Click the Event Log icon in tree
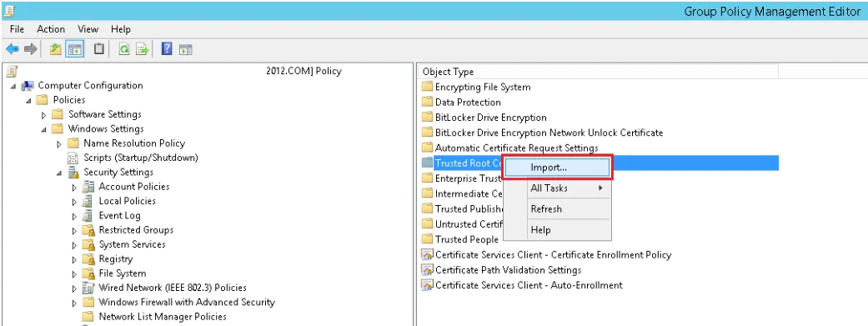Viewport: 868px width, 326px height. tap(88, 215)
